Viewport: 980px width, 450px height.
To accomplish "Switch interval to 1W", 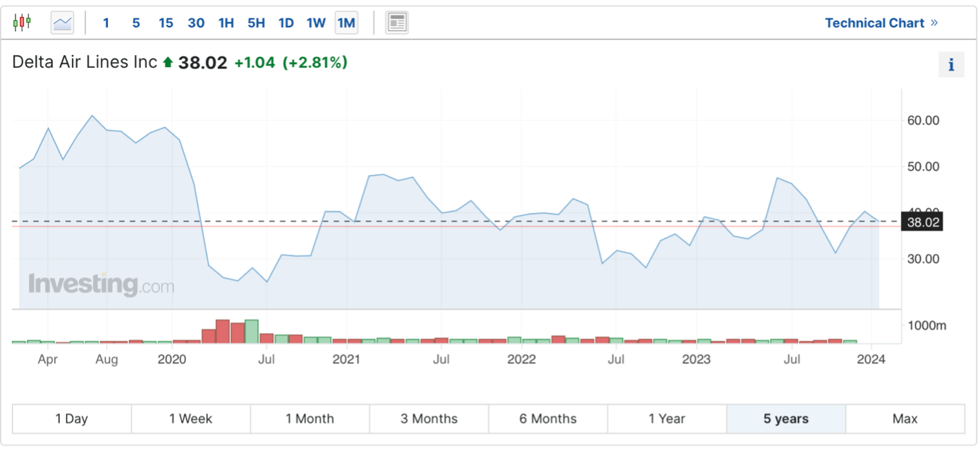I will click(x=316, y=23).
